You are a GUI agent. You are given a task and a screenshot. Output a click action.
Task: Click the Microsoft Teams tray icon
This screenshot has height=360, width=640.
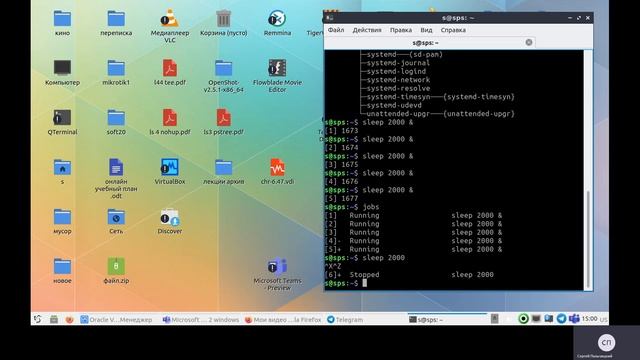(574, 319)
